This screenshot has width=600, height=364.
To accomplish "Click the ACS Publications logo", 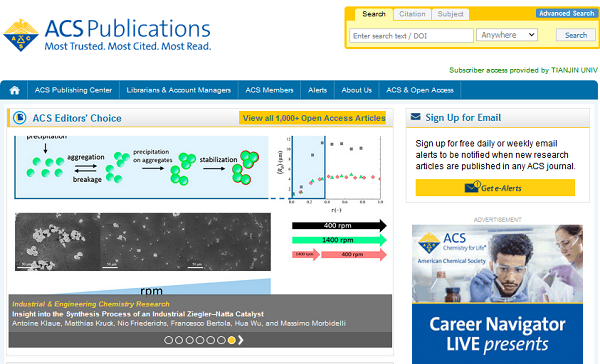I will click(x=107, y=35).
